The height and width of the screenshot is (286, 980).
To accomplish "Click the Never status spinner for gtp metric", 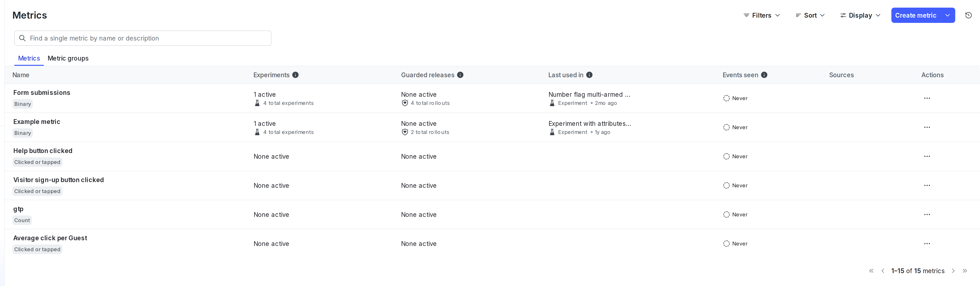I will pos(727,214).
